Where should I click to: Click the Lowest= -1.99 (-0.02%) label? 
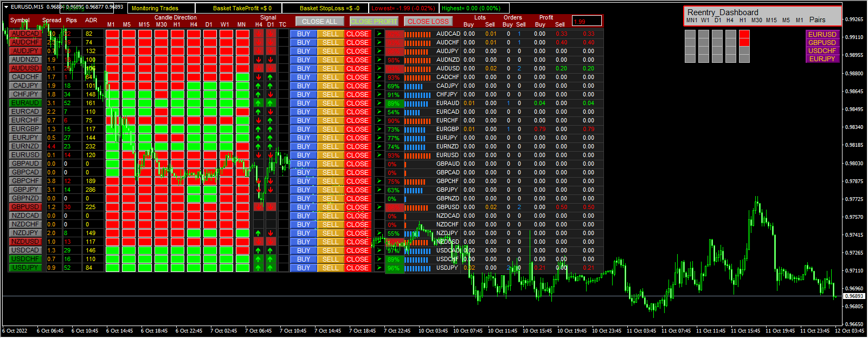coord(403,8)
